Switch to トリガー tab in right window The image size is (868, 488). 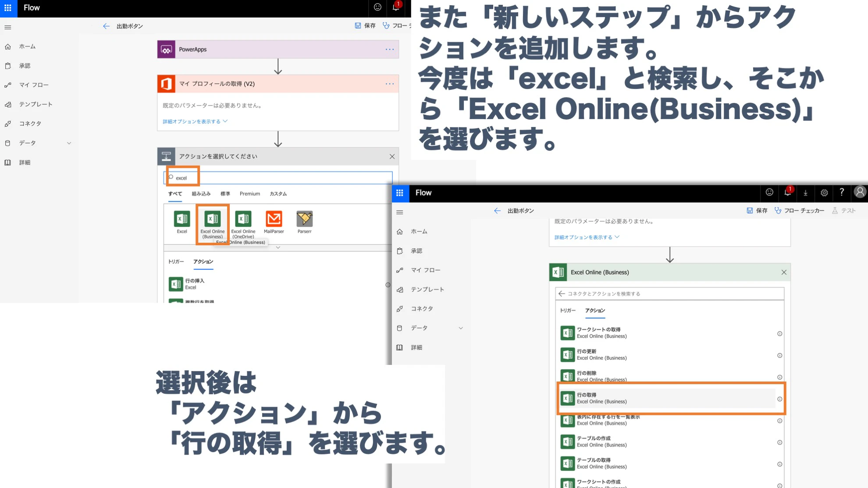pos(568,310)
